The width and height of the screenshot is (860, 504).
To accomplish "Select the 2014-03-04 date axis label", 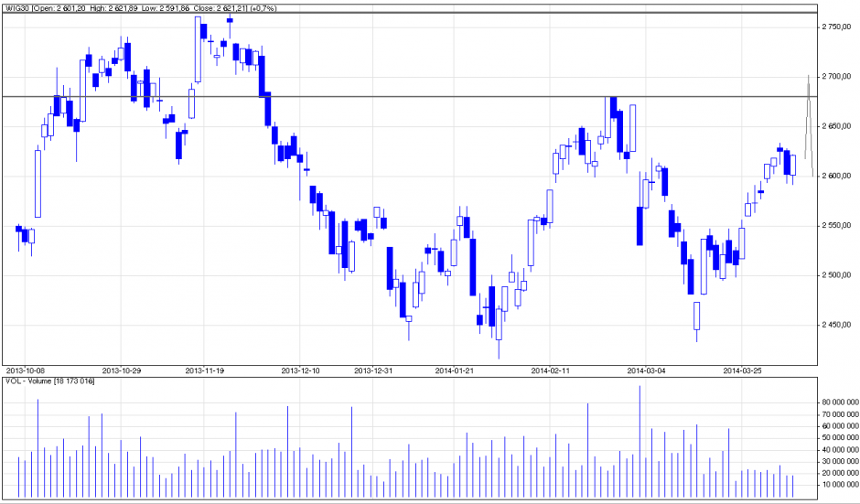I will [x=646, y=370].
